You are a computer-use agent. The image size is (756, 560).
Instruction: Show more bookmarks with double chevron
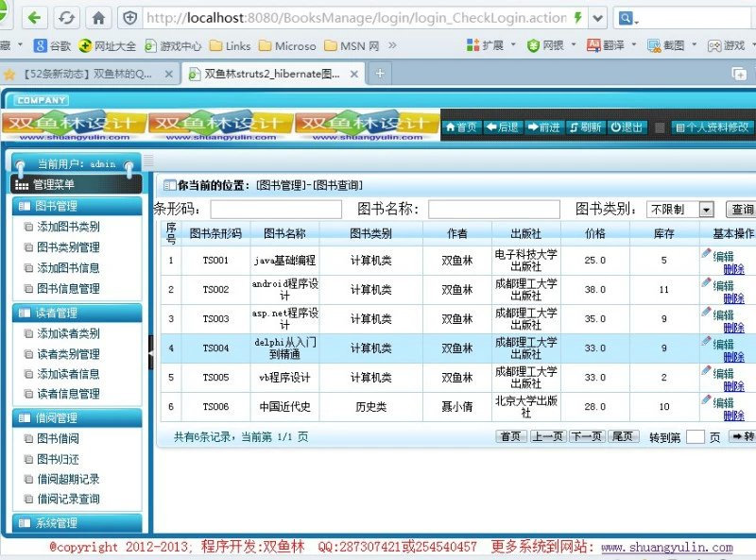click(x=392, y=45)
